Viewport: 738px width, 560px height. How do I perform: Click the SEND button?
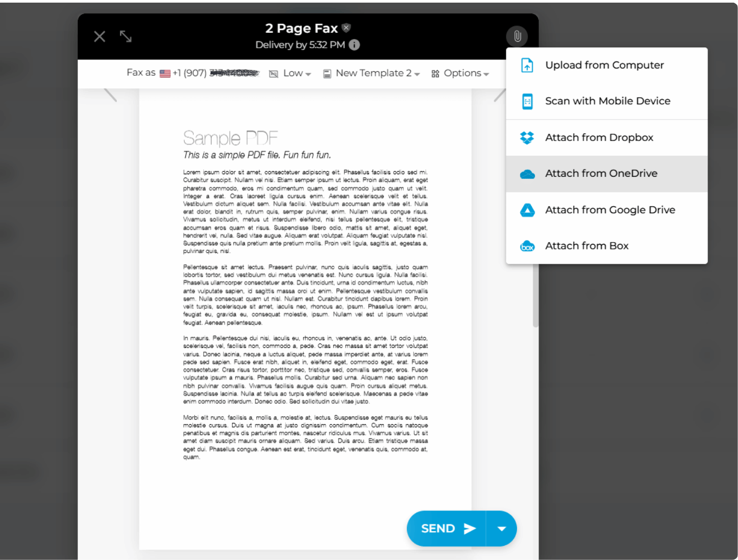(446, 528)
